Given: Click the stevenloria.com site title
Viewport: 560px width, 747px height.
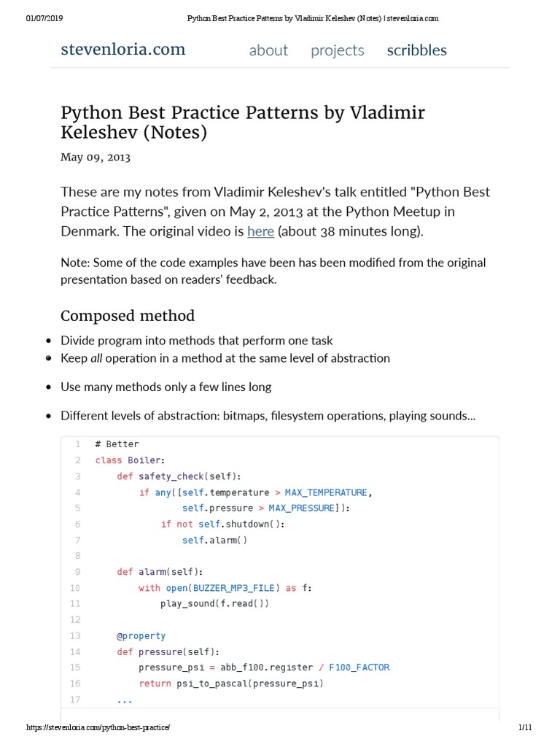Looking at the screenshot, I should click(122, 50).
